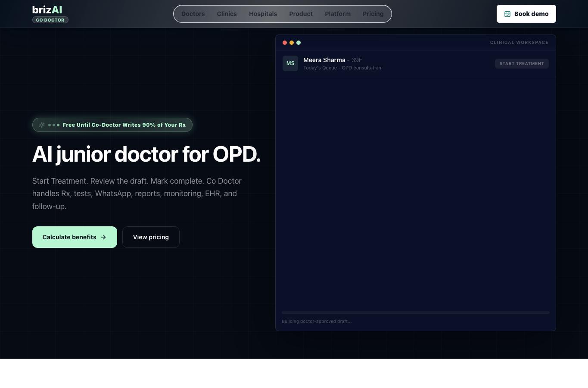Click the CO DOCTOR badge under logo
588x388 pixels.
click(x=50, y=20)
